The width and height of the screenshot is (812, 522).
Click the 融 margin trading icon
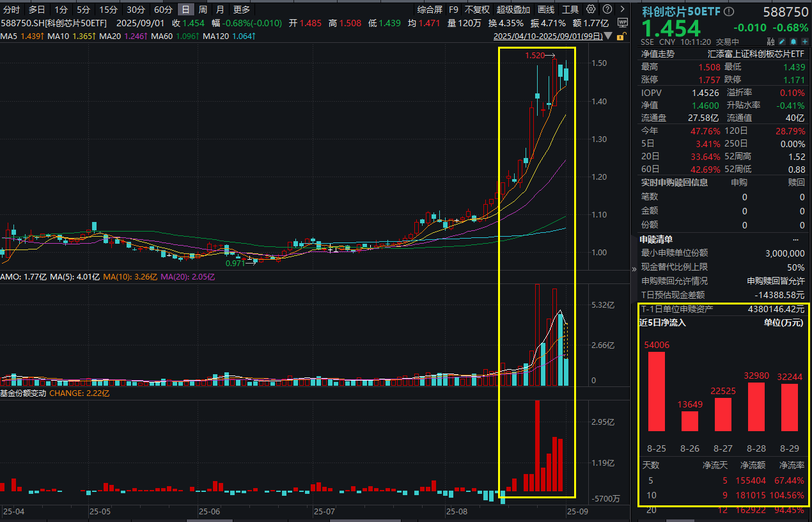click(x=771, y=42)
